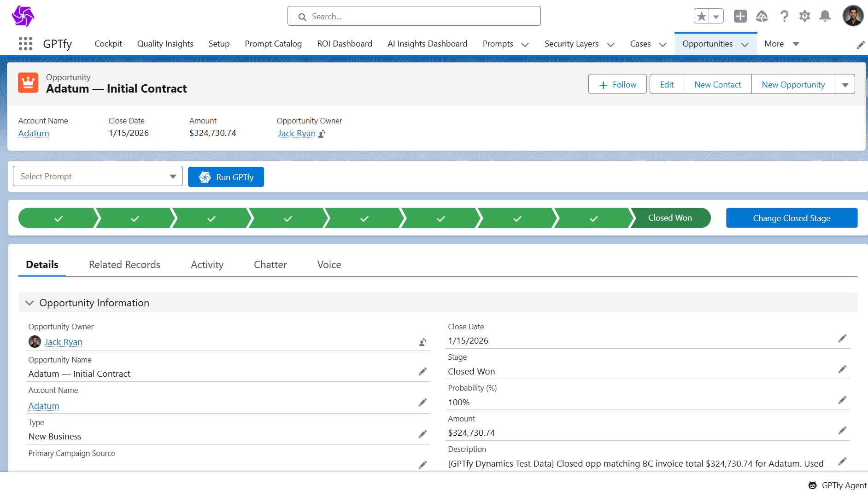
Task: Click the orange Opportunity crown icon
Action: 28,83
